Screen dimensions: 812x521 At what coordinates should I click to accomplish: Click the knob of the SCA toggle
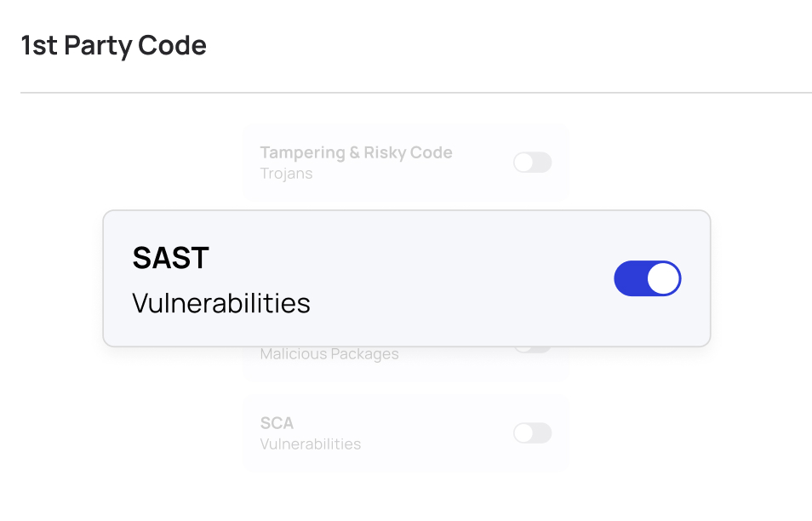(x=523, y=433)
